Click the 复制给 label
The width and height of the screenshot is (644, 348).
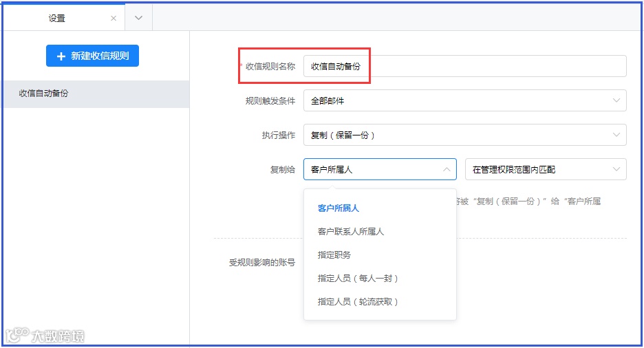point(283,170)
